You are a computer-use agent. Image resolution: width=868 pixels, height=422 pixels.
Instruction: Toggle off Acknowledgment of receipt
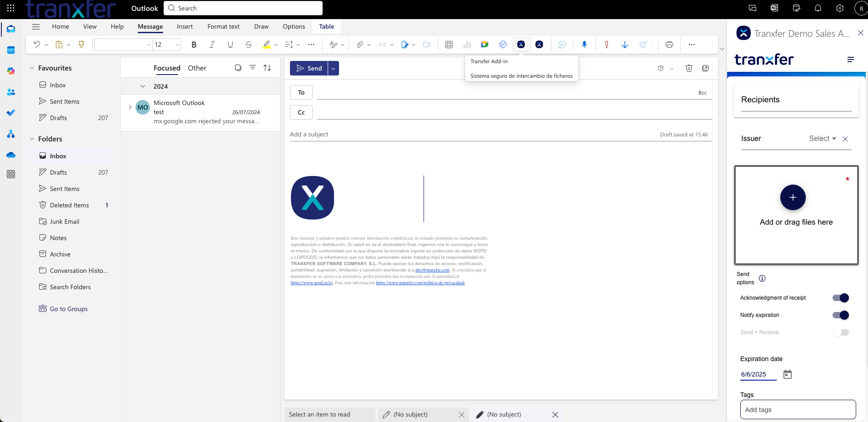pyautogui.click(x=840, y=298)
